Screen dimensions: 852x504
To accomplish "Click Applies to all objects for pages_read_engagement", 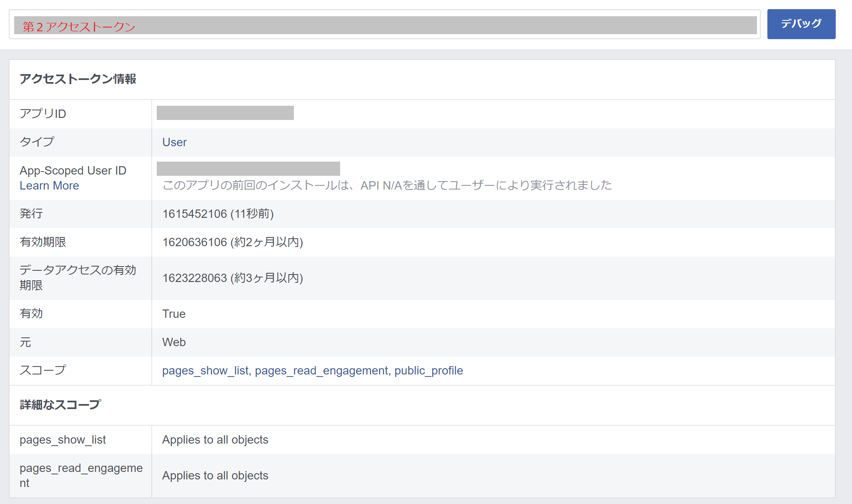I will [x=215, y=476].
